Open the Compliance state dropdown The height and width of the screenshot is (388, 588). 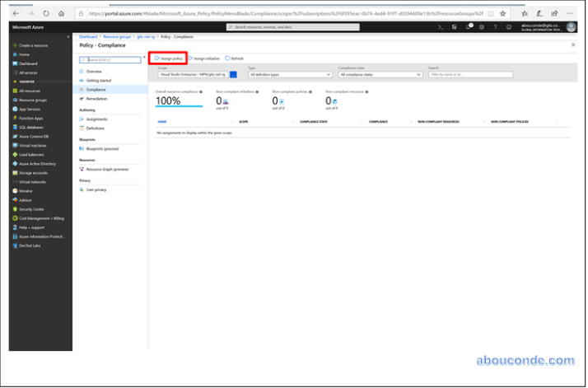[x=379, y=74]
